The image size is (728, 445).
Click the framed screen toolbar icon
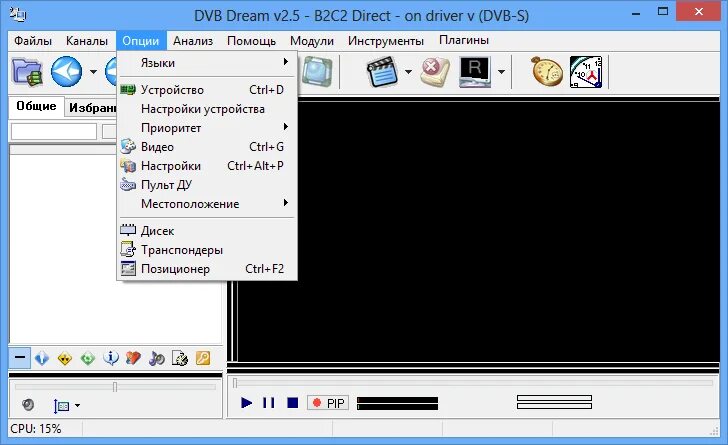[318, 72]
